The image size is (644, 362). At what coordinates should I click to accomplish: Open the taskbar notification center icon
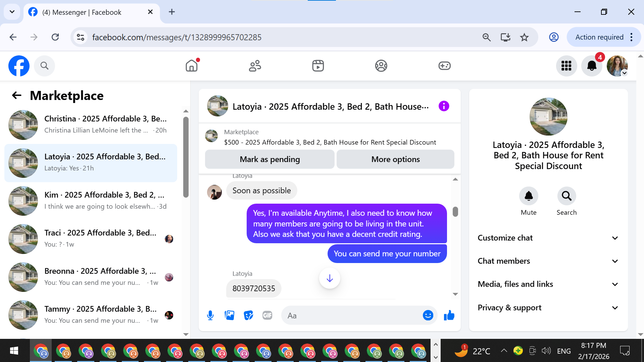pyautogui.click(x=625, y=351)
